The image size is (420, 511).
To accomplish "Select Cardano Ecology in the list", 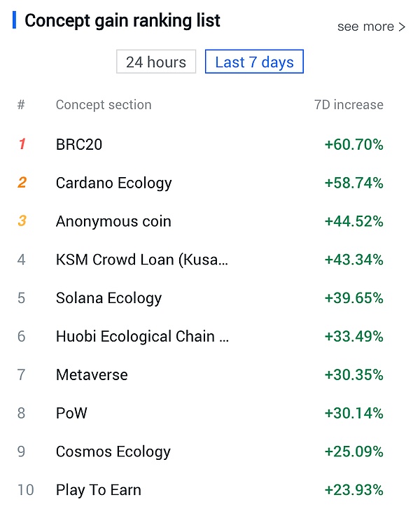I will (113, 183).
